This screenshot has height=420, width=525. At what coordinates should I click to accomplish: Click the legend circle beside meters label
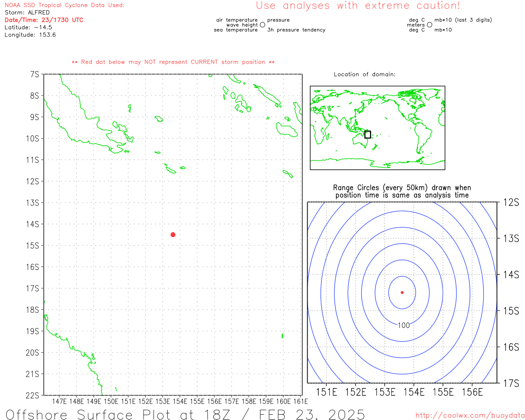click(429, 25)
